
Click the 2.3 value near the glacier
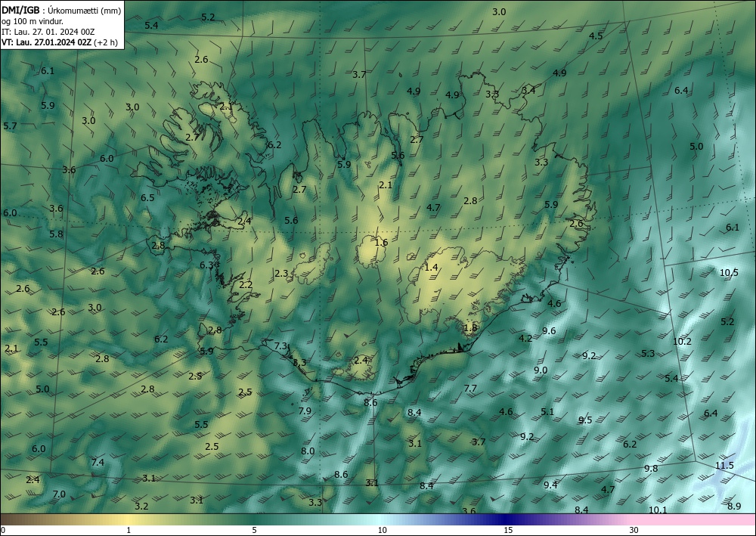point(281,274)
